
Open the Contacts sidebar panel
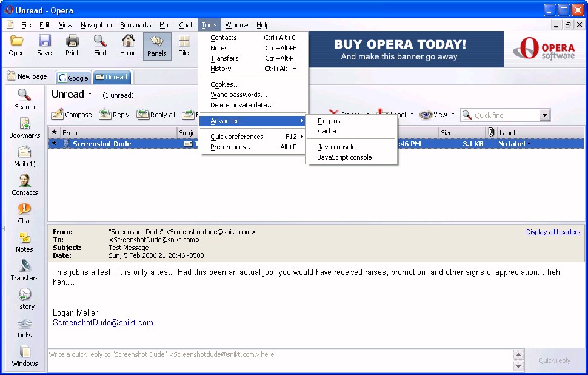[25, 185]
